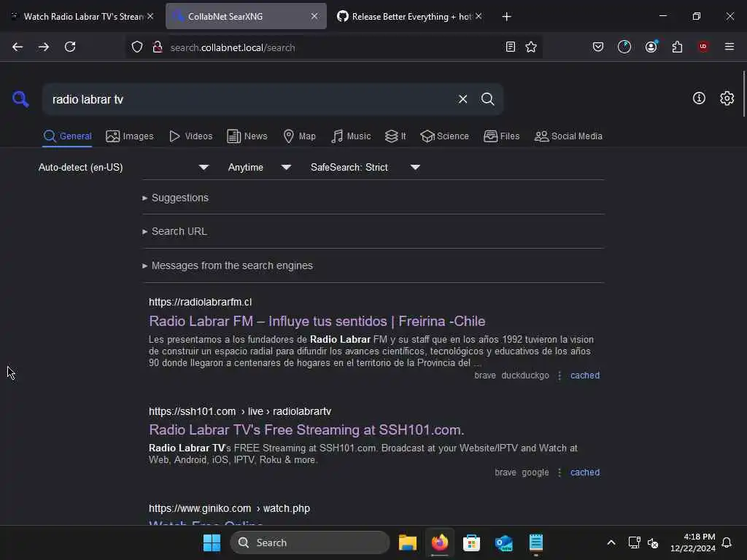
Task: Open result options for Radio Labrar FM
Action: tap(560, 376)
